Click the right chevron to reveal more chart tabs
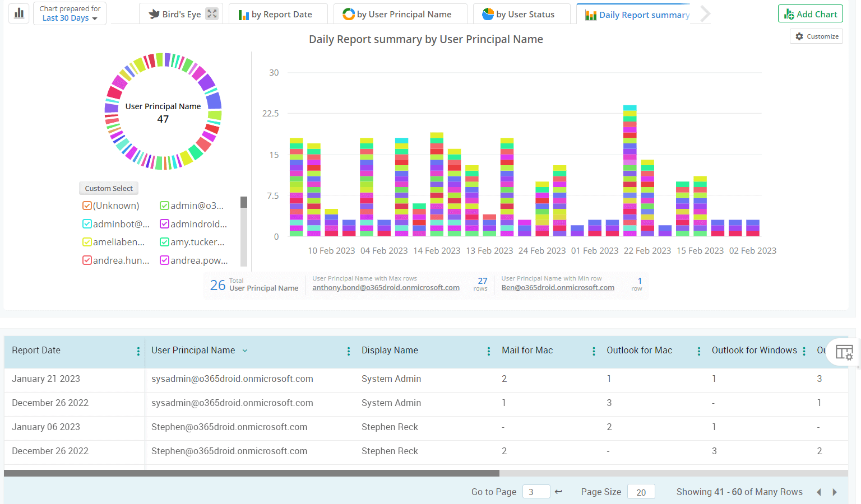The height and width of the screenshot is (504, 861). tap(706, 13)
